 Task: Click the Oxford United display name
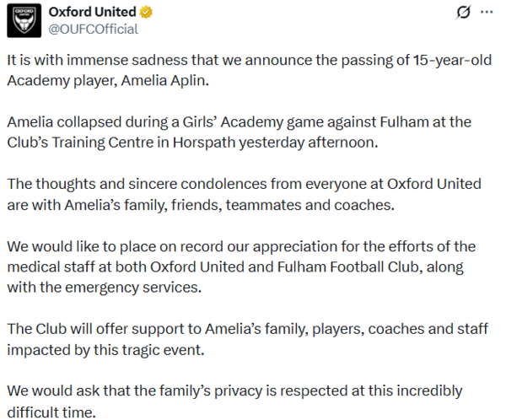click(x=92, y=13)
